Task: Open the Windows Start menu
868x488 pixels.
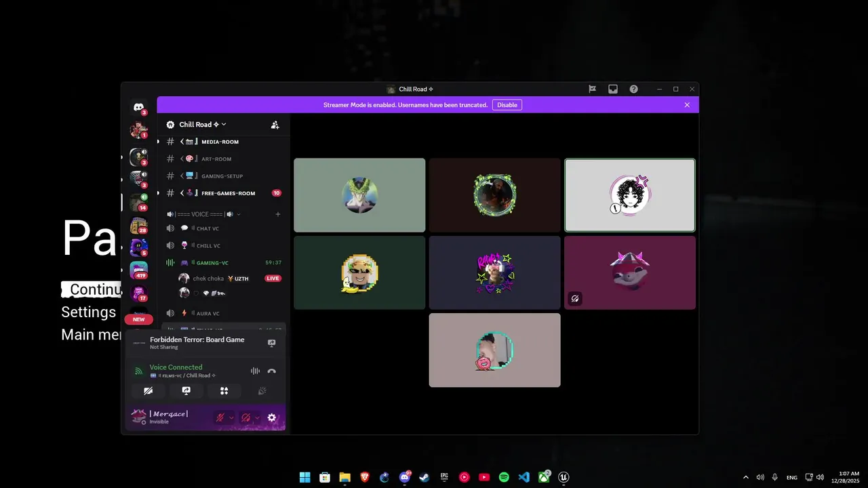Action: click(x=305, y=477)
